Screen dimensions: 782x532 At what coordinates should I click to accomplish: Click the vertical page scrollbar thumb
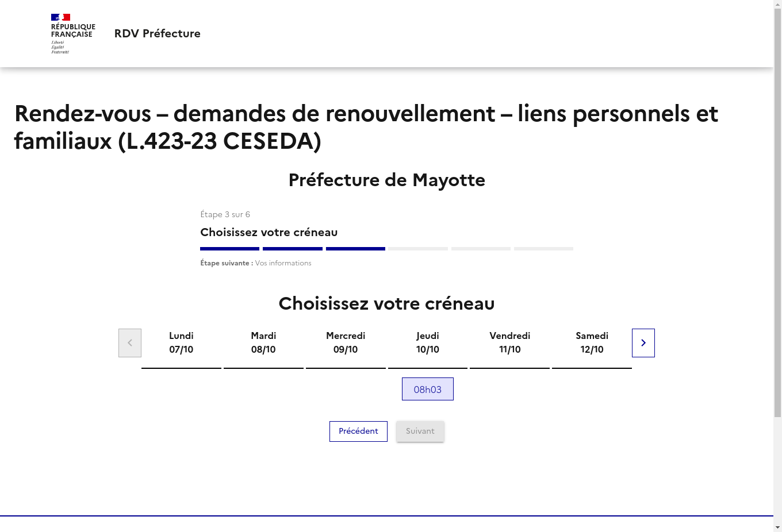pos(777,213)
